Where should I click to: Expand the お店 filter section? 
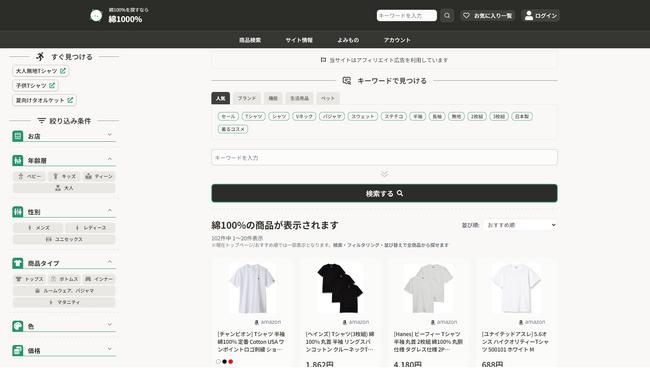tap(64, 136)
